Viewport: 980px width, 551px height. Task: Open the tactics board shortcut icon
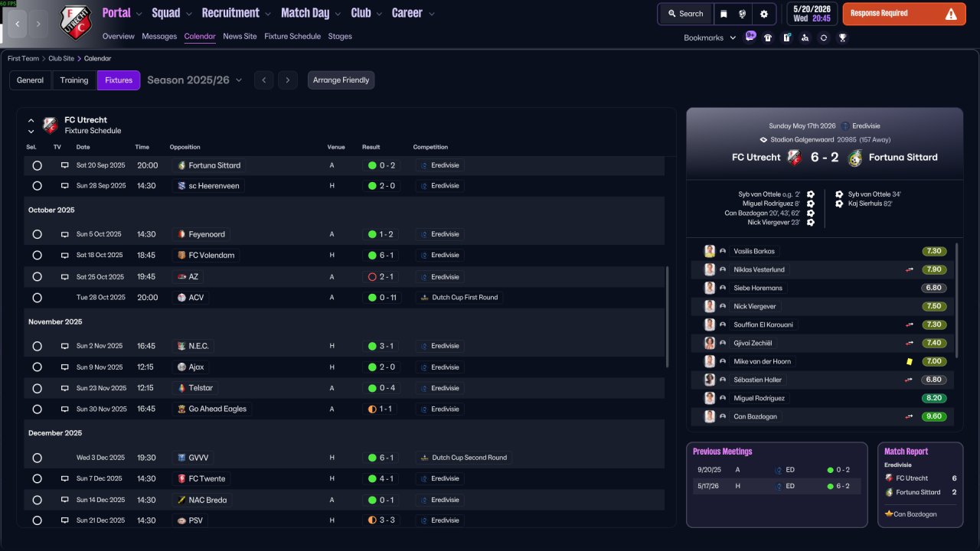(786, 37)
